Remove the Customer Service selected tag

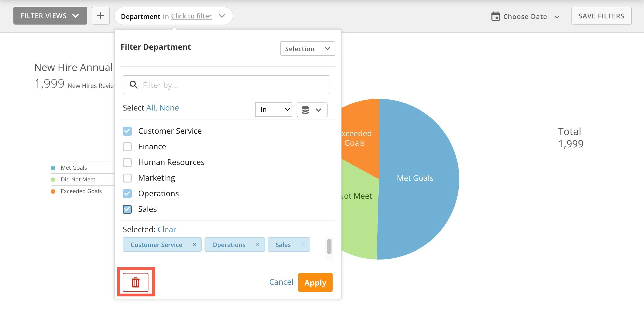[194, 244]
